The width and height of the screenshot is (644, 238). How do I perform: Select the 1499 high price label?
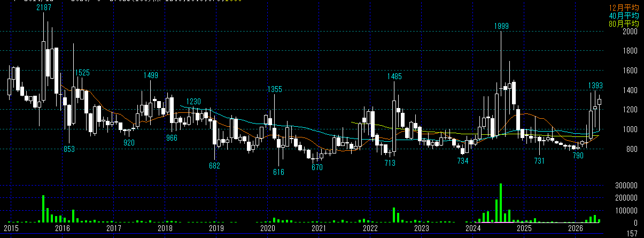click(151, 75)
